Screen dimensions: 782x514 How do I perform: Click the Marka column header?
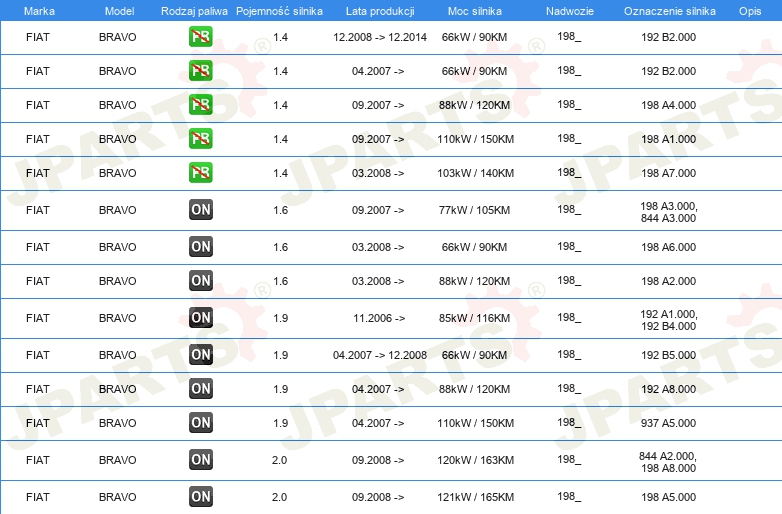[x=39, y=11]
